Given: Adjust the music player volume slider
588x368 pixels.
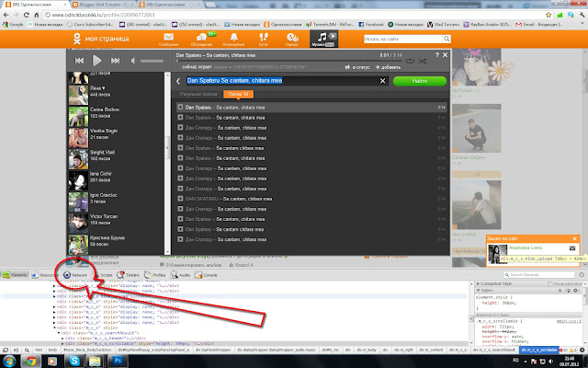Looking at the screenshot, I should click(x=152, y=61).
